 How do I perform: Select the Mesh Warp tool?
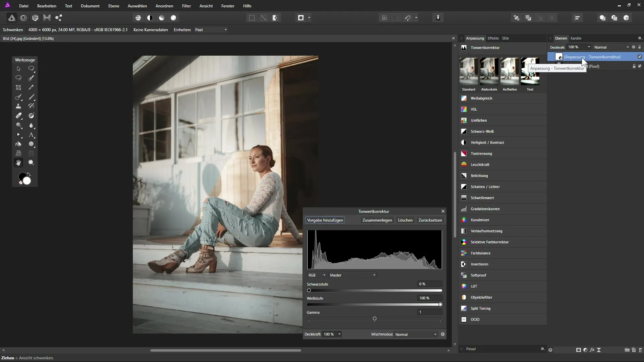tap(18, 153)
